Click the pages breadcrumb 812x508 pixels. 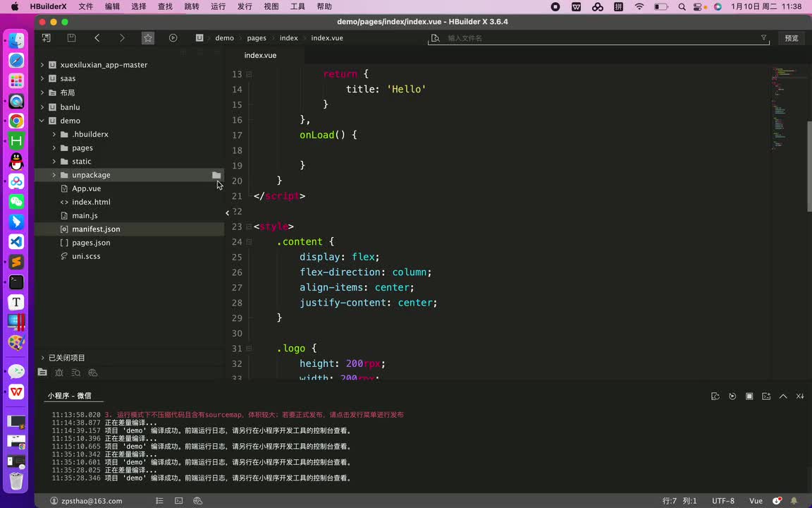(x=257, y=38)
